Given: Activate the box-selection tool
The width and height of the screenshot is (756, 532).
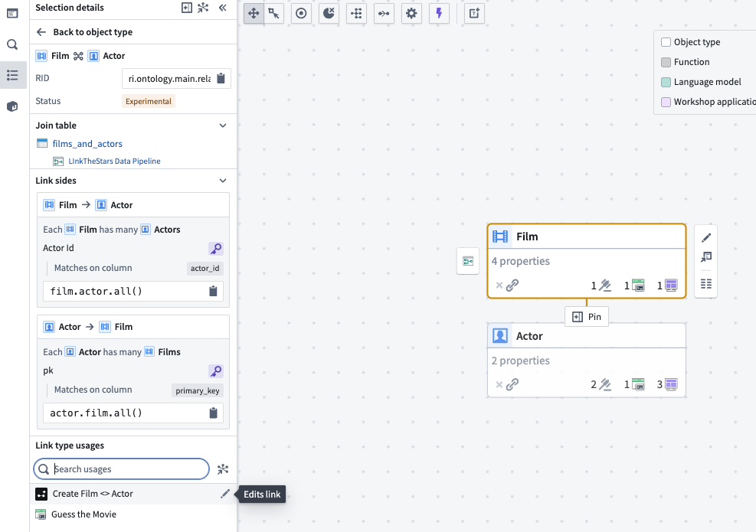Looking at the screenshot, I should coord(273,13).
